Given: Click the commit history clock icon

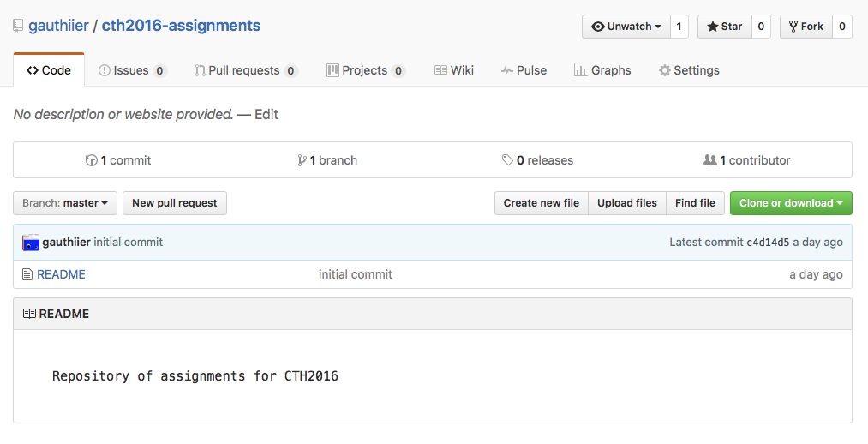Looking at the screenshot, I should pos(92,160).
